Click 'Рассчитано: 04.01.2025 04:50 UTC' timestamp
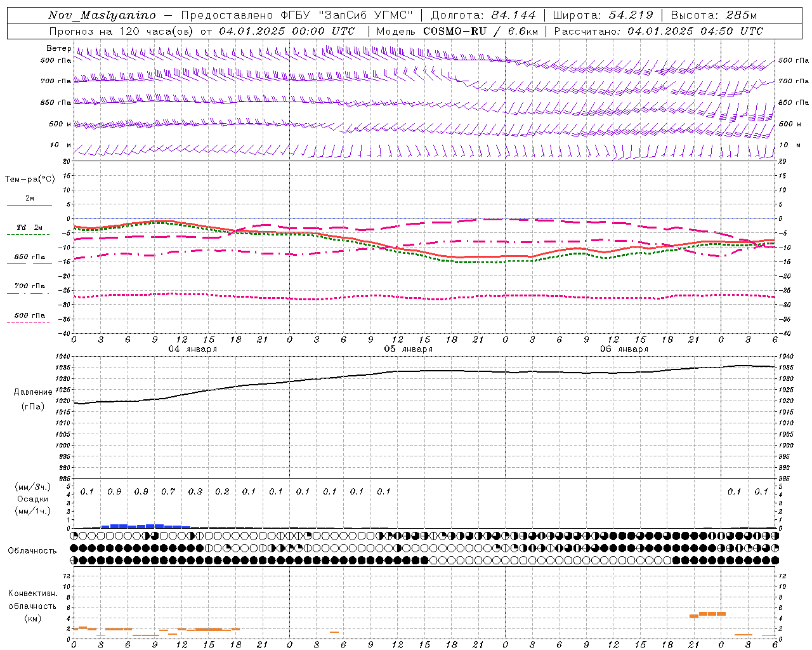The height and width of the screenshot is (650, 812). [658, 31]
